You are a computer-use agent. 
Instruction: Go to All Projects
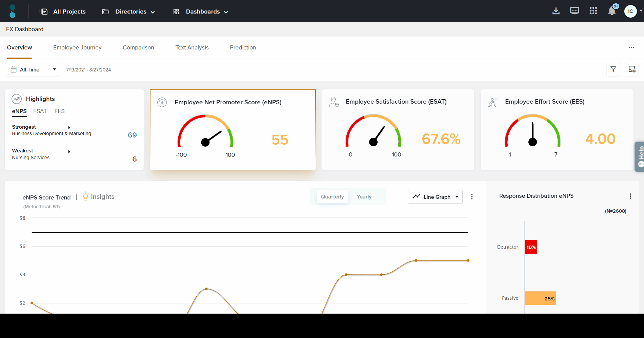[63, 12]
